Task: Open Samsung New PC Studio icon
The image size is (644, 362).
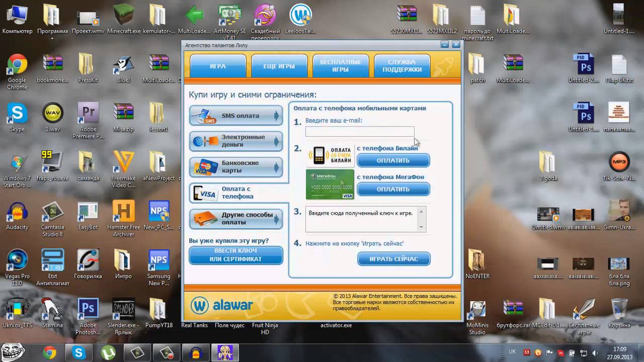Action: point(158,267)
